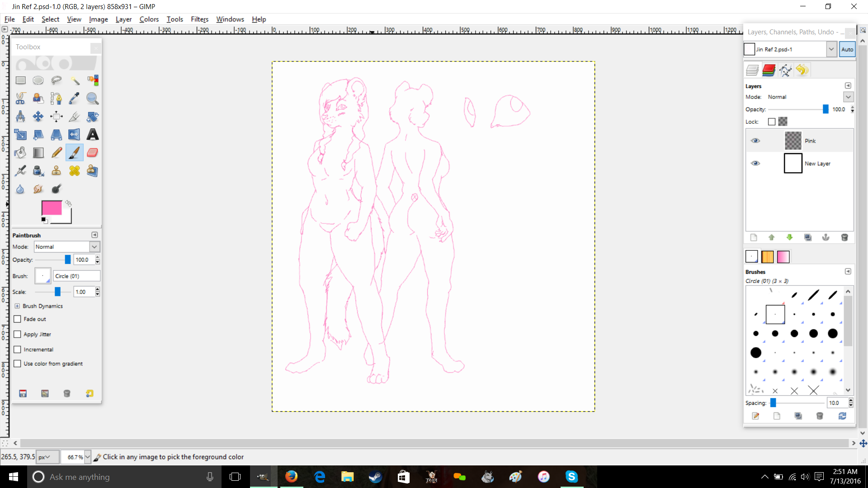This screenshot has width=868, height=488.
Task: Enable the Fade out checkbox
Action: [18, 319]
